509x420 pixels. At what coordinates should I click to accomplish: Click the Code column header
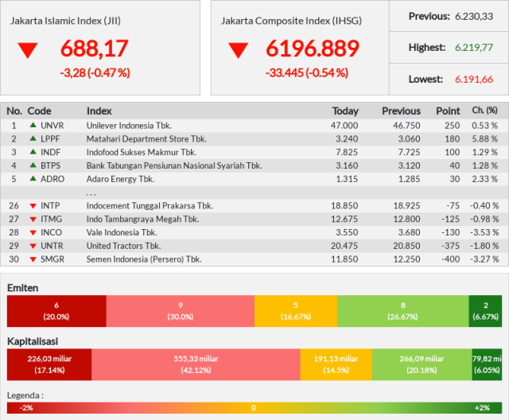(x=39, y=111)
